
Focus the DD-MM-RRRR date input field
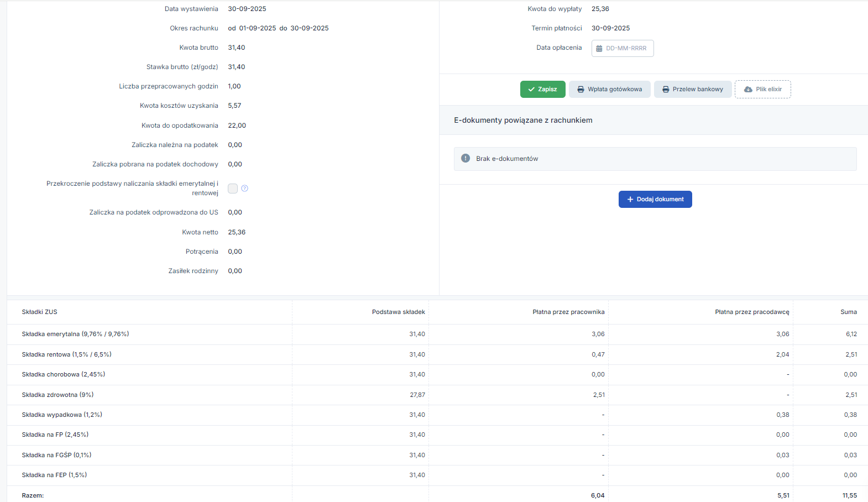click(628, 49)
